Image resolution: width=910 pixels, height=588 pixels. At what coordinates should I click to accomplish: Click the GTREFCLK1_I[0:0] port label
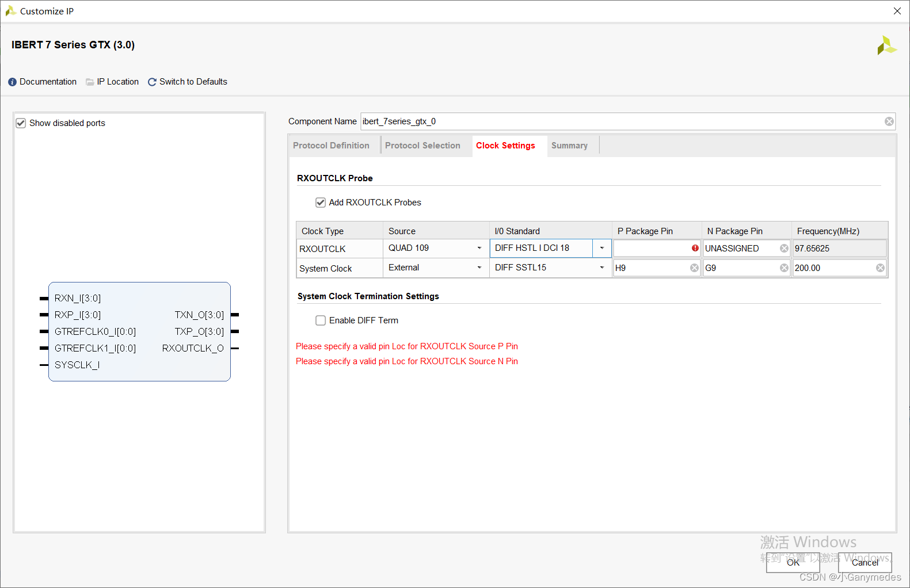point(95,348)
